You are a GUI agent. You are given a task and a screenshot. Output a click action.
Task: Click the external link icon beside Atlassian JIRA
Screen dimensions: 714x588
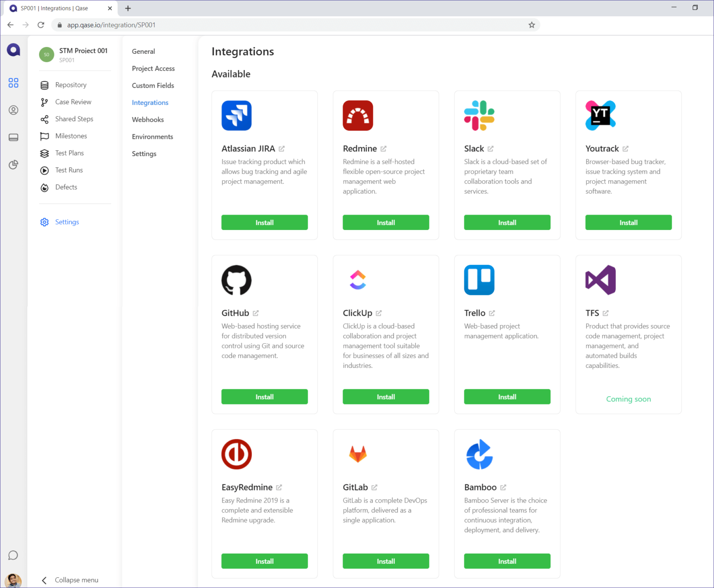click(282, 149)
